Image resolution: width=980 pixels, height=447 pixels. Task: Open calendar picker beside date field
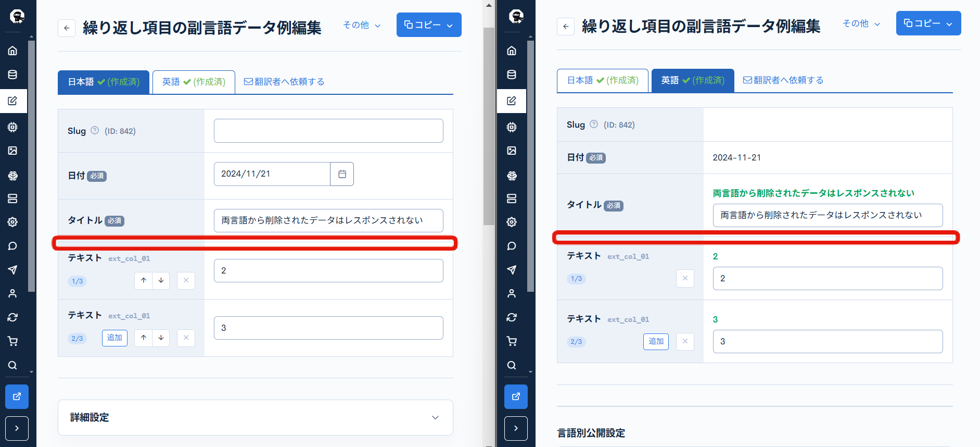(342, 174)
